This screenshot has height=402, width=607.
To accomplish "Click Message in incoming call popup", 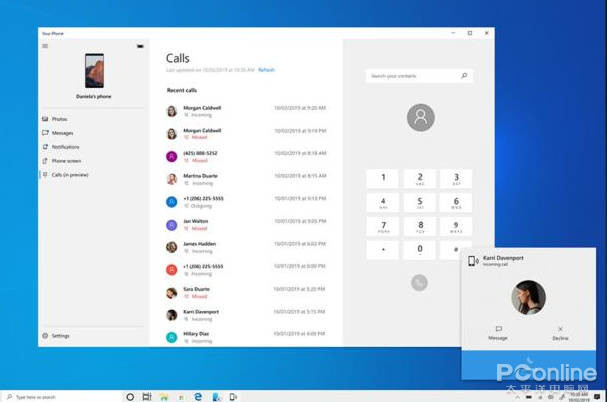I will pos(497,333).
